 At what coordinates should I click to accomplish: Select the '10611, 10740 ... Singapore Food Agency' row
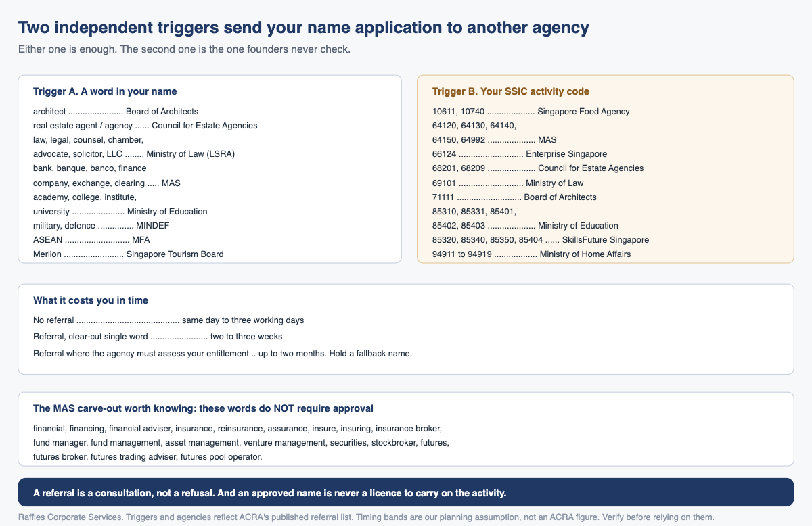pyautogui.click(x=531, y=111)
